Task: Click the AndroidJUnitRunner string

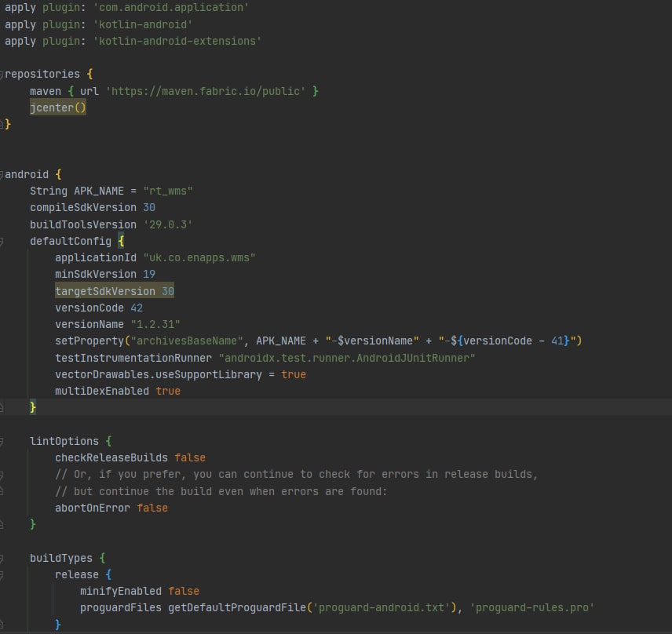Action: click(x=347, y=358)
